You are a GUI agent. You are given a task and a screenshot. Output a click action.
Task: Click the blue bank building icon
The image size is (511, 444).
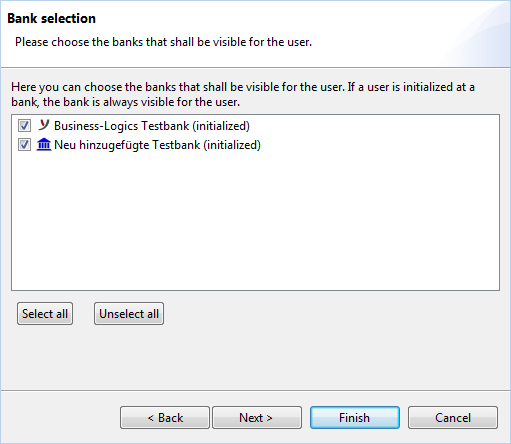(x=44, y=145)
